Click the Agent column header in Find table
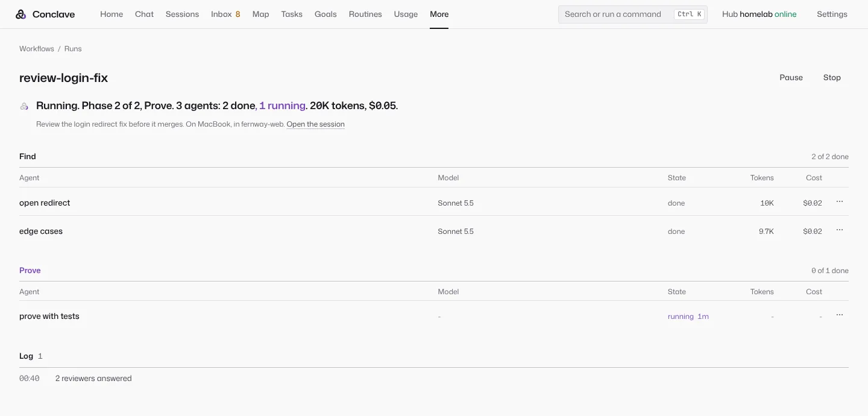This screenshot has height=416, width=868. point(30,178)
